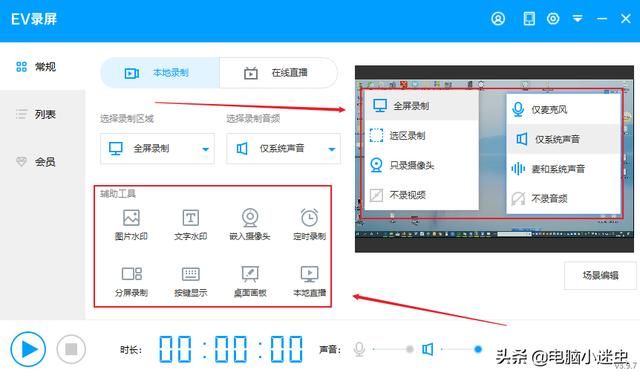This screenshot has width=640, height=376.
Task: Minimize the EV录屏 window
Action: click(602, 19)
